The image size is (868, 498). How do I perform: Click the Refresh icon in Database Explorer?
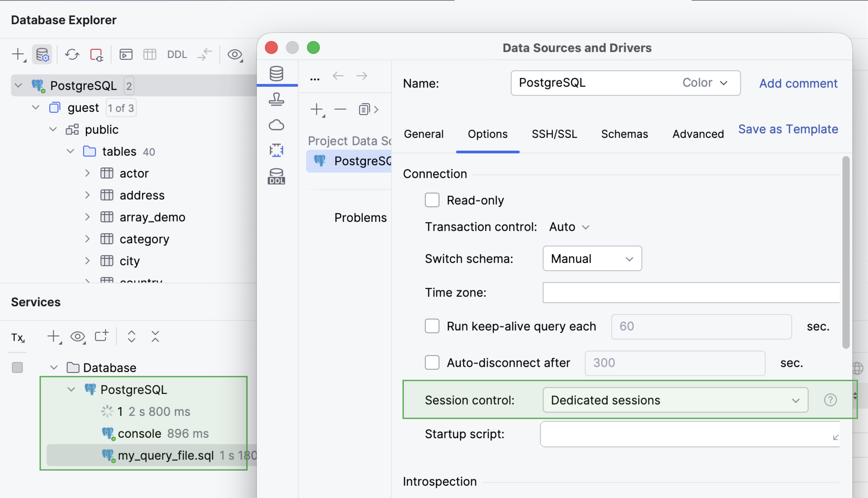(x=72, y=54)
